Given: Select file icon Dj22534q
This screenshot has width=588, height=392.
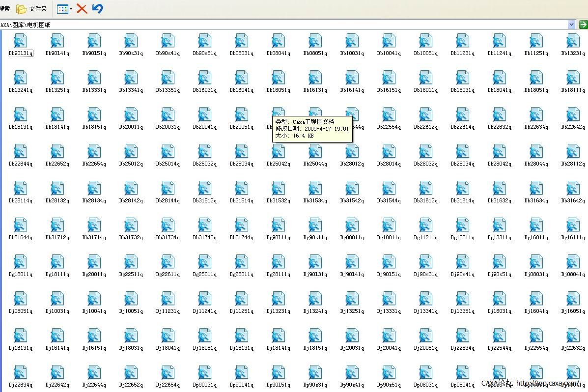Looking at the screenshot, I should coord(462,335).
